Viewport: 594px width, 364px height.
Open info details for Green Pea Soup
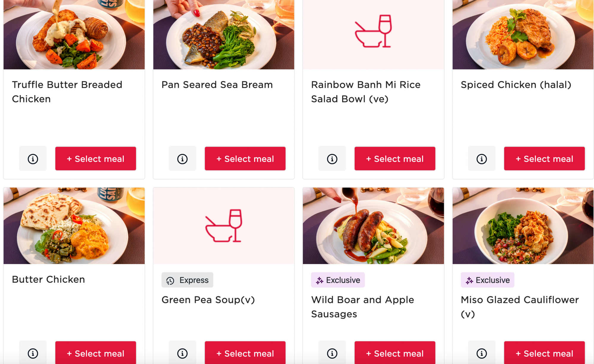pyautogui.click(x=182, y=353)
